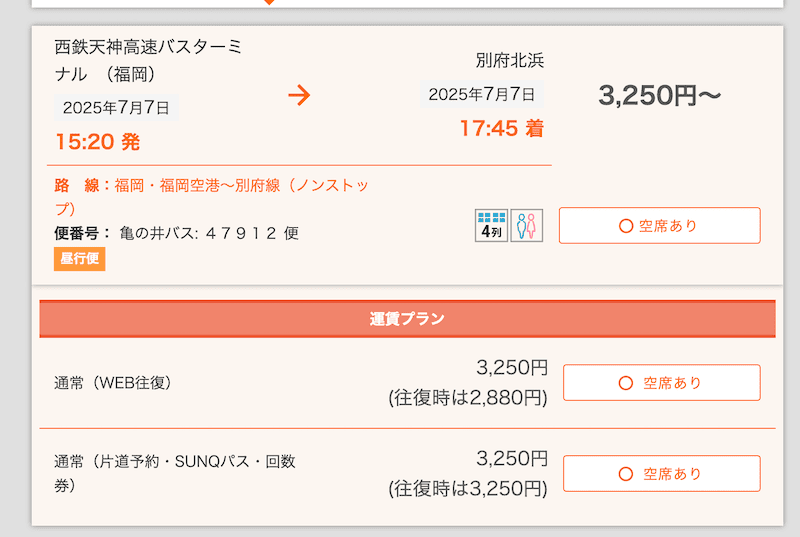Viewport: 800px width, 537px height.
Task: Click the 別府北浜 arrival stop
Action: (x=510, y=60)
